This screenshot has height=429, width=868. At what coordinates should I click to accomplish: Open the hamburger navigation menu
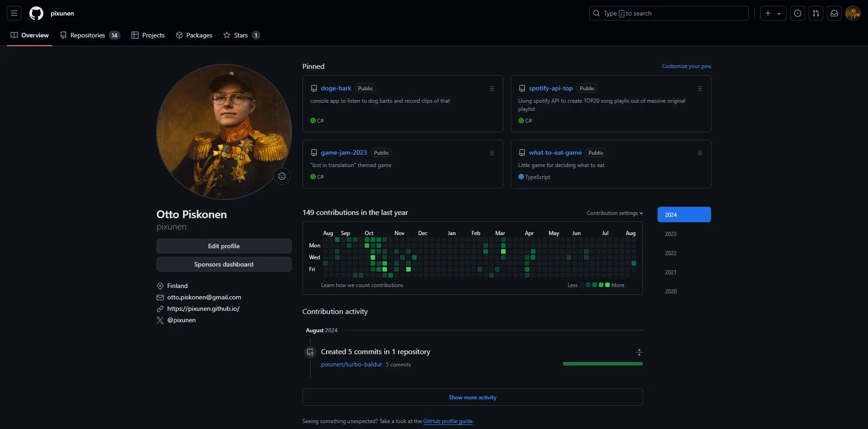click(14, 13)
